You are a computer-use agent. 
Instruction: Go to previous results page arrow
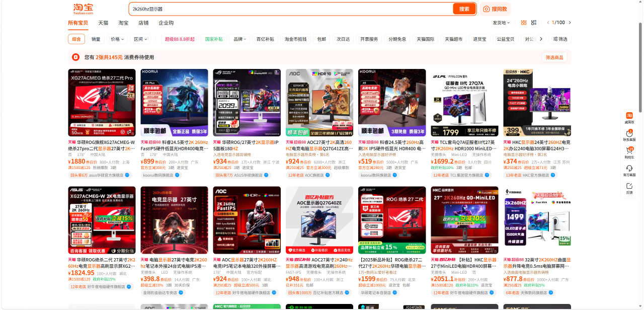548,23
